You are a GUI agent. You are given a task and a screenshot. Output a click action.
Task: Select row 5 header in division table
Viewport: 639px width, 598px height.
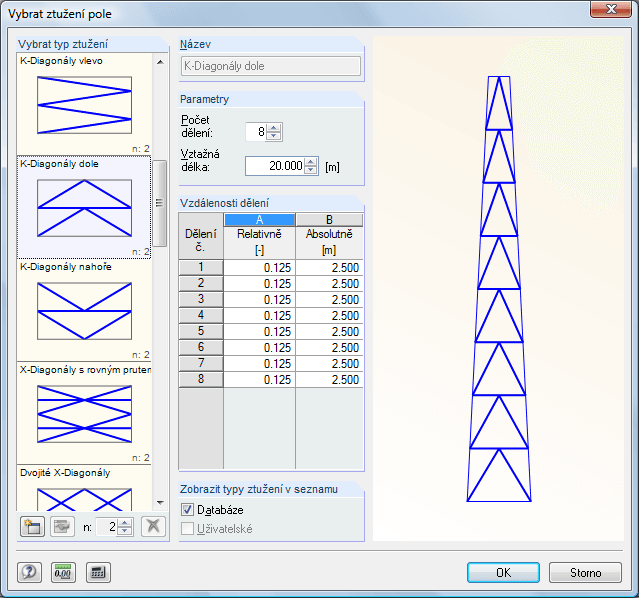(x=201, y=331)
